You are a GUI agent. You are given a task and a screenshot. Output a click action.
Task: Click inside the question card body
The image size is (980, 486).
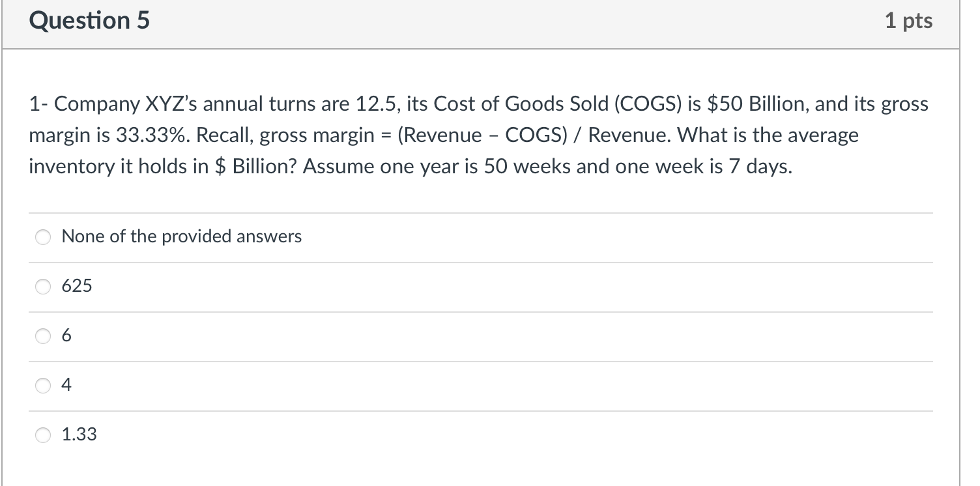coord(482,195)
